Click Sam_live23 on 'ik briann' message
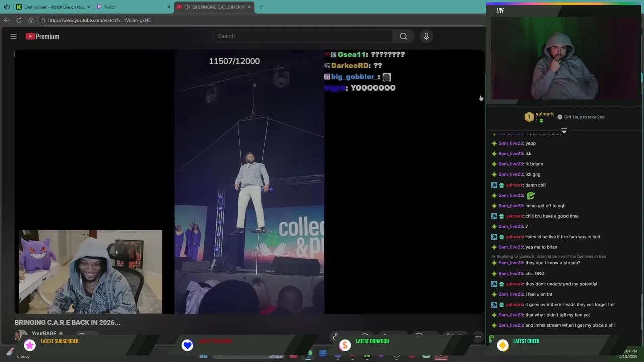Image resolution: width=644 pixels, height=362 pixels. click(511, 164)
